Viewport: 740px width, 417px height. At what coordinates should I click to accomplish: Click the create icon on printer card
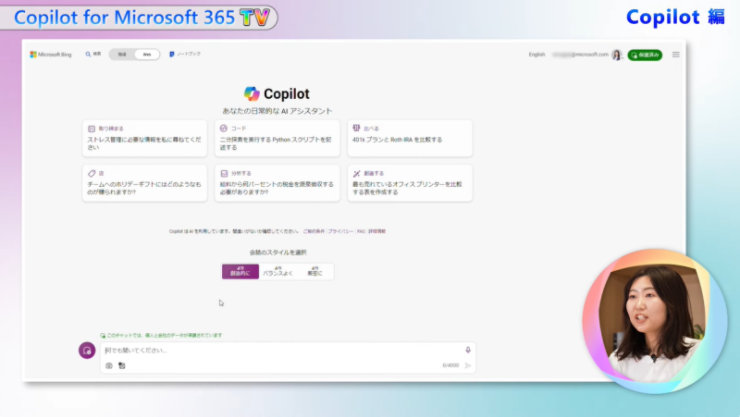[357, 173]
